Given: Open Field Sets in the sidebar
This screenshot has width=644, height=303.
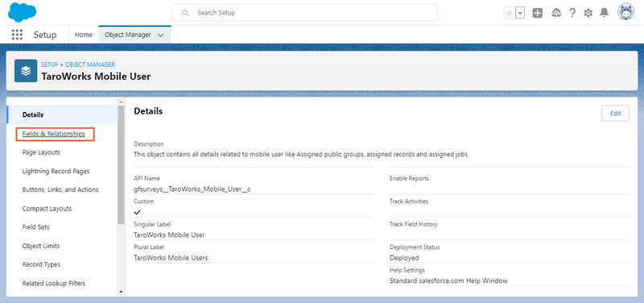Looking at the screenshot, I should click(x=36, y=227).
